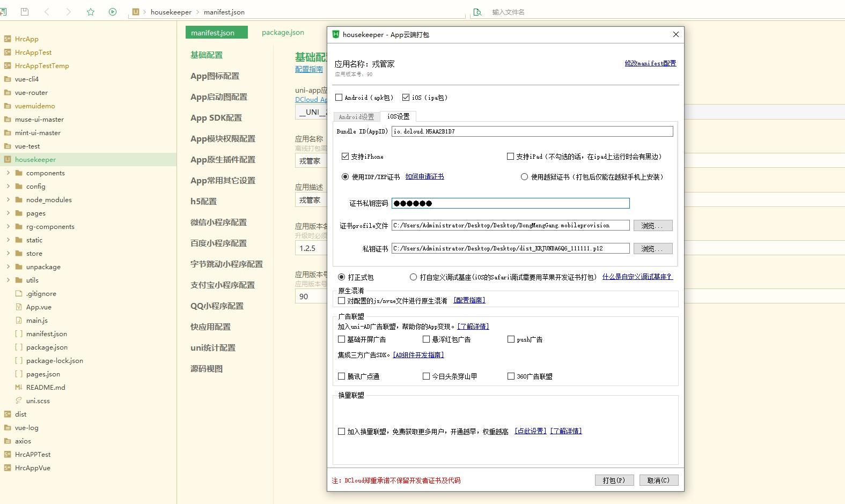This screenshot has height=504, width=845.
Task: Click the housekeeper project icon in tree
Action: (8, 159)
